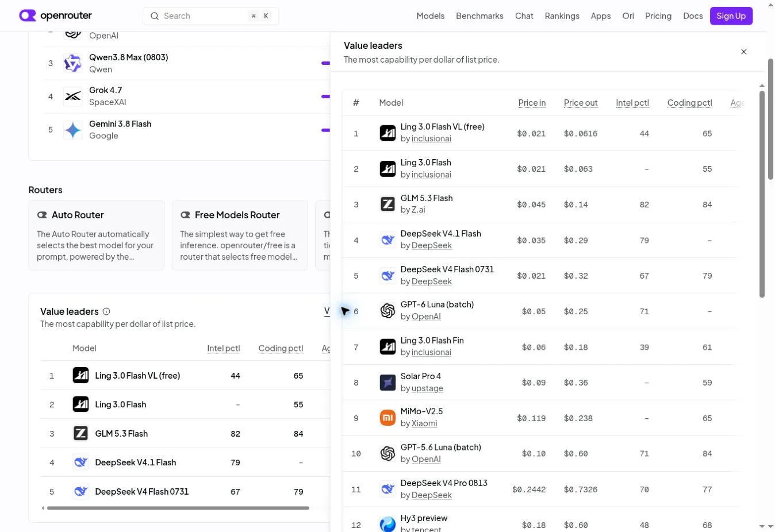The width and height of the screenshot is (775, 532).
Task: Click the Ling 3.0 Flash VL (free) icon in side panel
Action: 387,133
